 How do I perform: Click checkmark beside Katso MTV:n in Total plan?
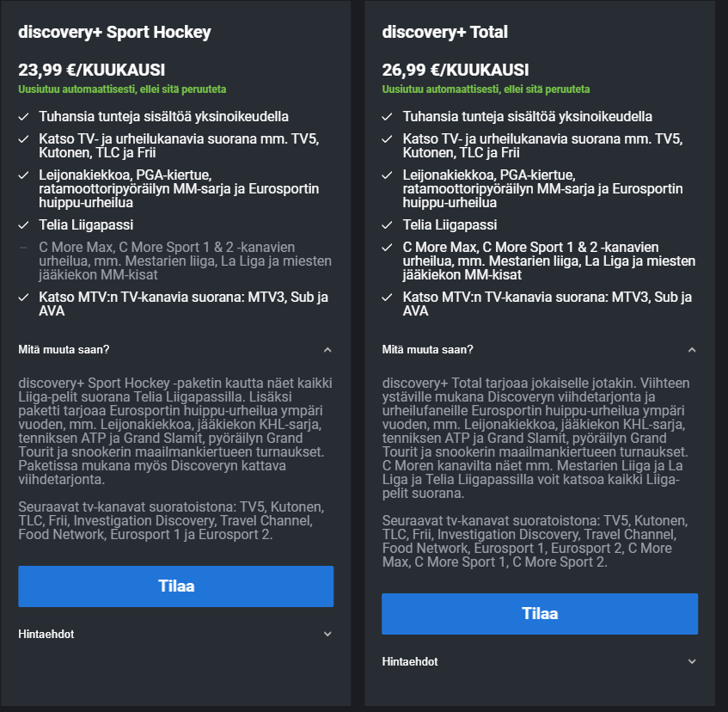pos(388,298)
